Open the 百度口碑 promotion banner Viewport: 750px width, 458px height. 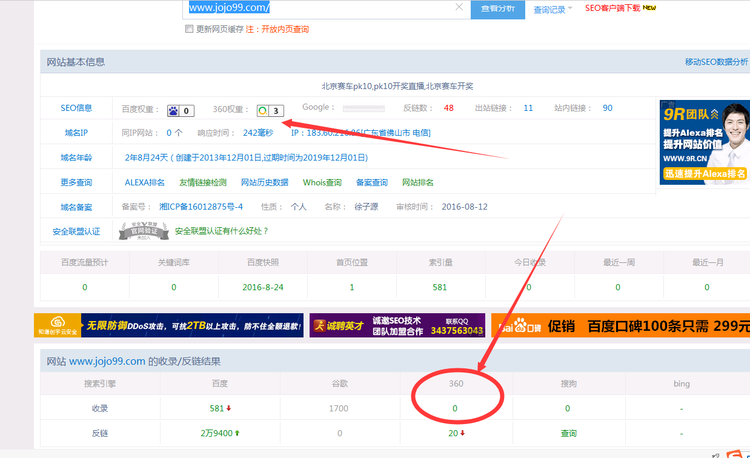620,325
